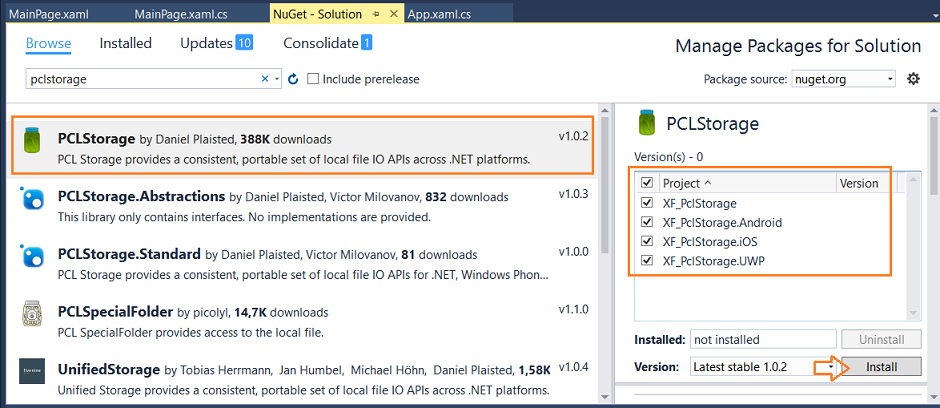Open the Version dropdown Latest stable 1.0.2

[x=763, y=367]
